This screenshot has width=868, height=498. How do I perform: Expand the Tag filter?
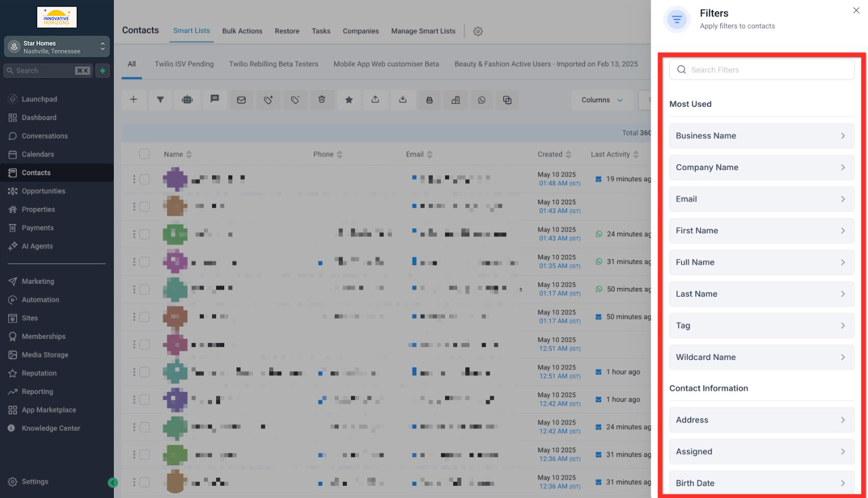click(762, 326)
